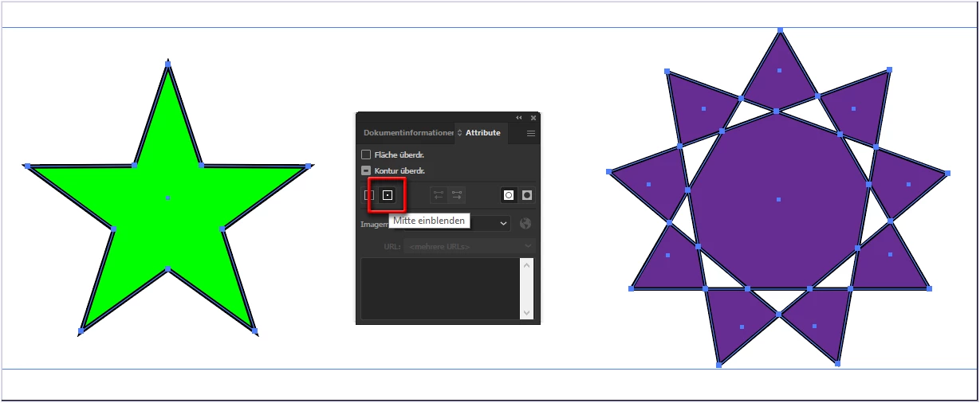
Task: Click inside the notes text area
Action: (440, 289)
